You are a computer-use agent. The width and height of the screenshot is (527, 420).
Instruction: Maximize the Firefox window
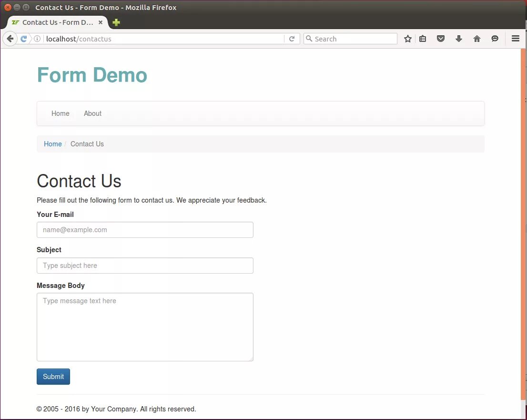(x=26, y=7)
